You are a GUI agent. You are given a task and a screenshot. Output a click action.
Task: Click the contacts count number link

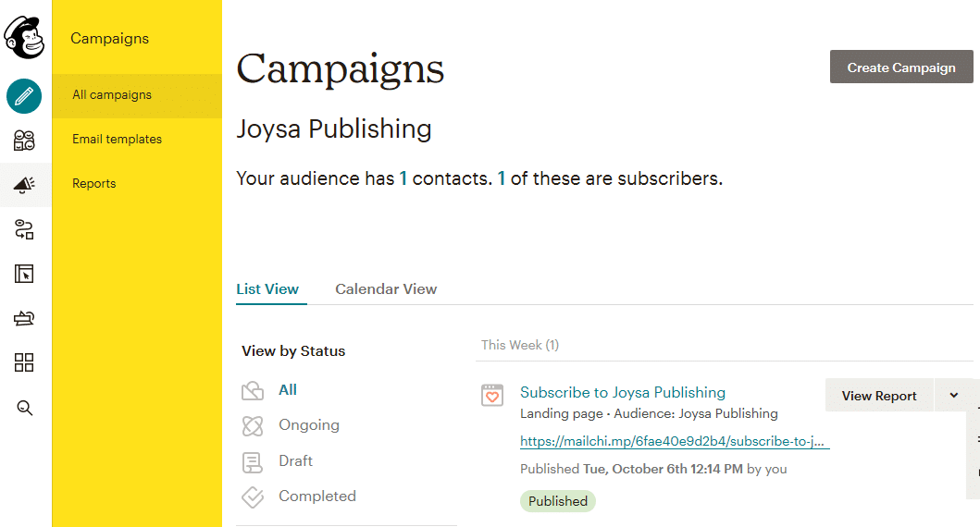coord(403,178)
